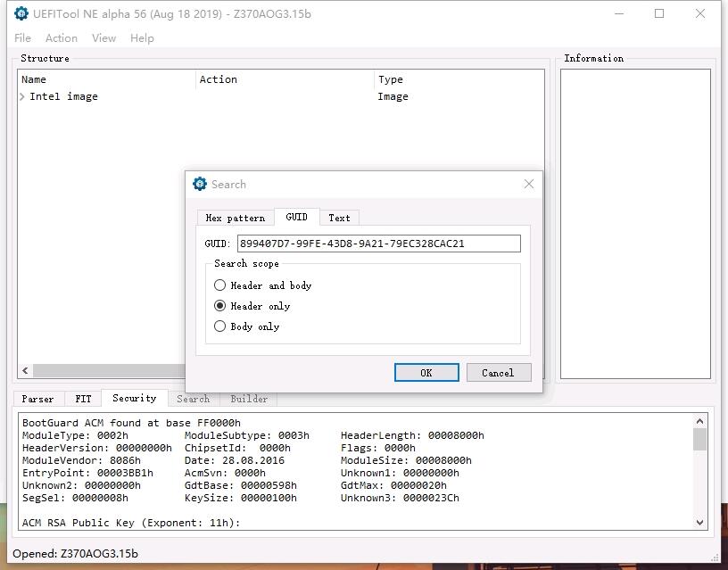Click the GUID input field
728x570 pixels.
pos(379,244)
